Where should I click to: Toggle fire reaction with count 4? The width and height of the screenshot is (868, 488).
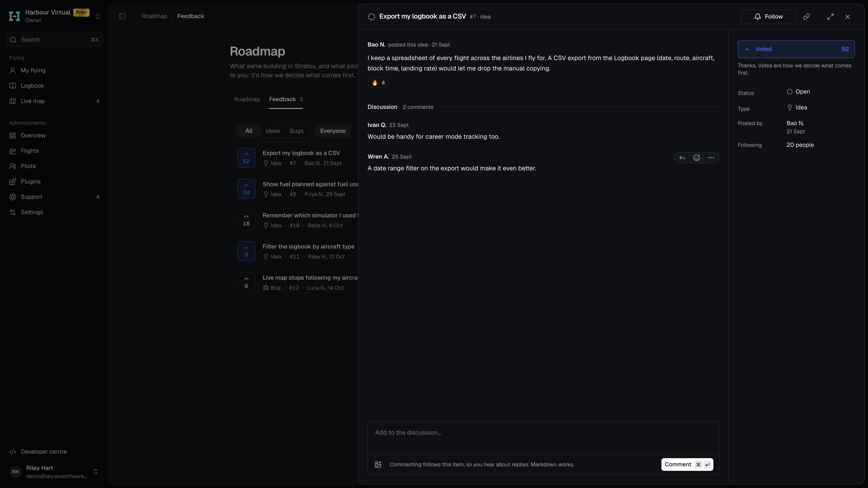tap(378, 82)
